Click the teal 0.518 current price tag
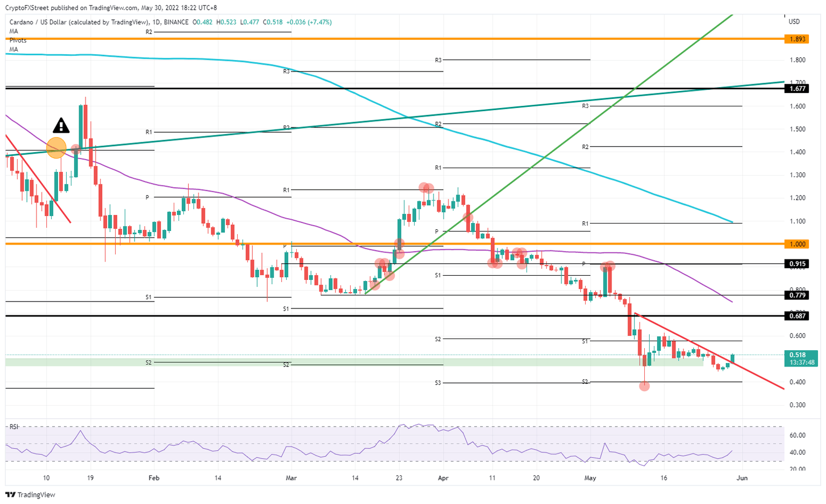 pyautogui.click(x=797, y=355)
